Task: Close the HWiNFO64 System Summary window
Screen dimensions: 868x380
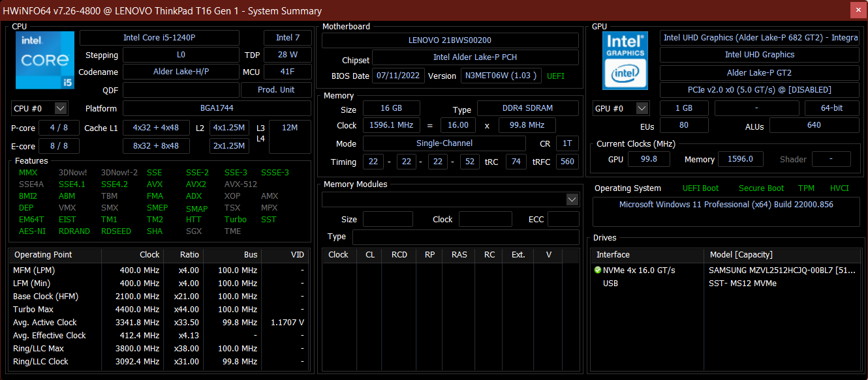Action: click(x=859, y=10)
